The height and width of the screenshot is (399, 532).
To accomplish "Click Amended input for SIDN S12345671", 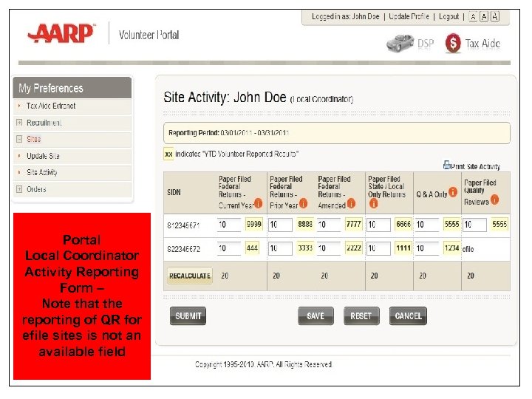I will click(328, 225).
